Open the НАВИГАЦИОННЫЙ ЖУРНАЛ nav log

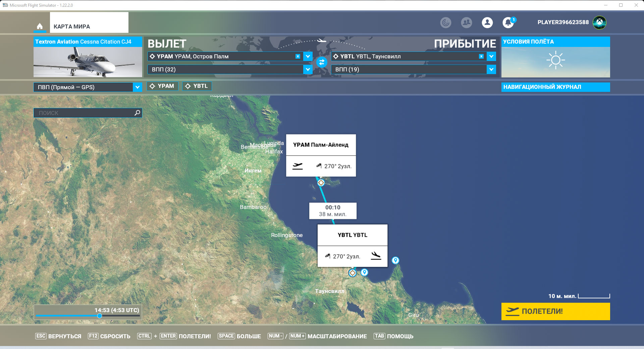[x=555, y=87]
